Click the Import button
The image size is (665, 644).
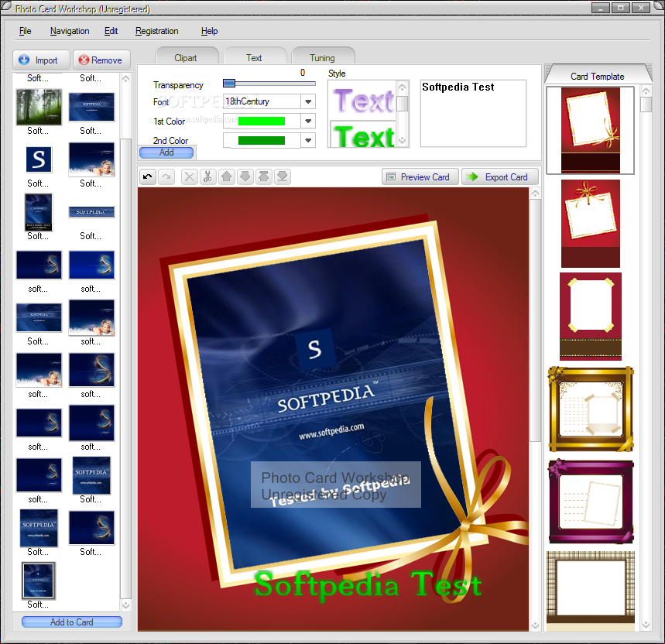click(x=41, y=60)
